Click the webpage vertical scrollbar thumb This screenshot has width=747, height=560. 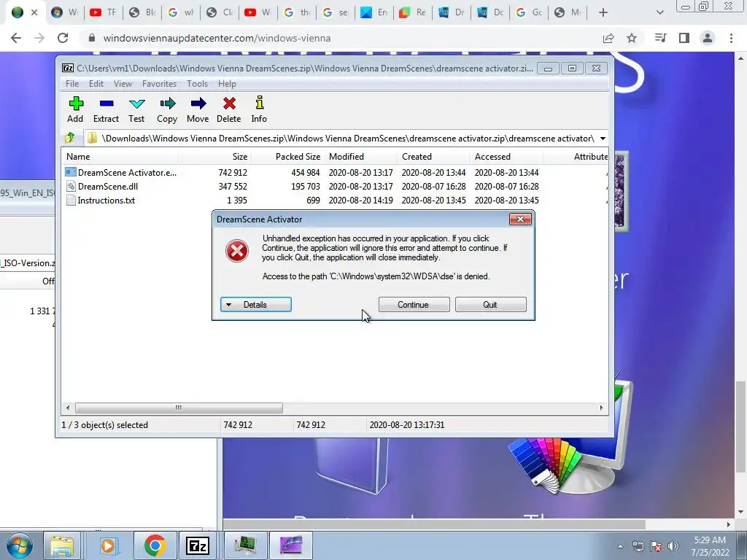(740, 425)
